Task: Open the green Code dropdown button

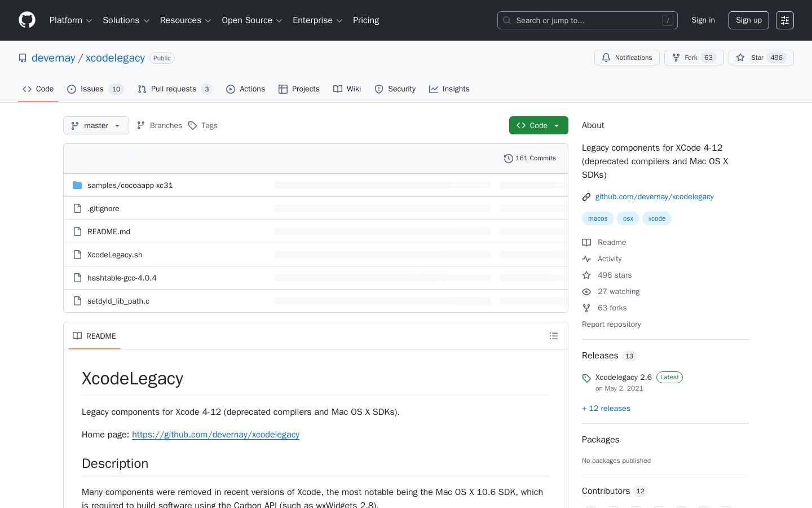Action: (539, 125)
